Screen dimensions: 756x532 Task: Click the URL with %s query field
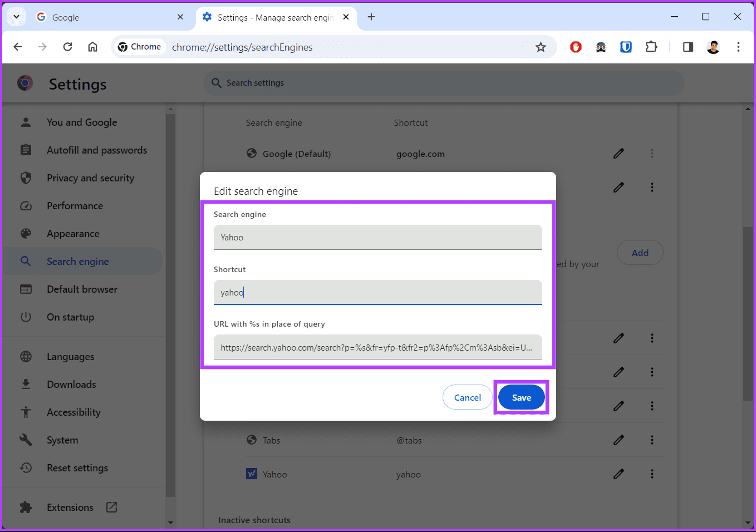(x=377, y=347)
